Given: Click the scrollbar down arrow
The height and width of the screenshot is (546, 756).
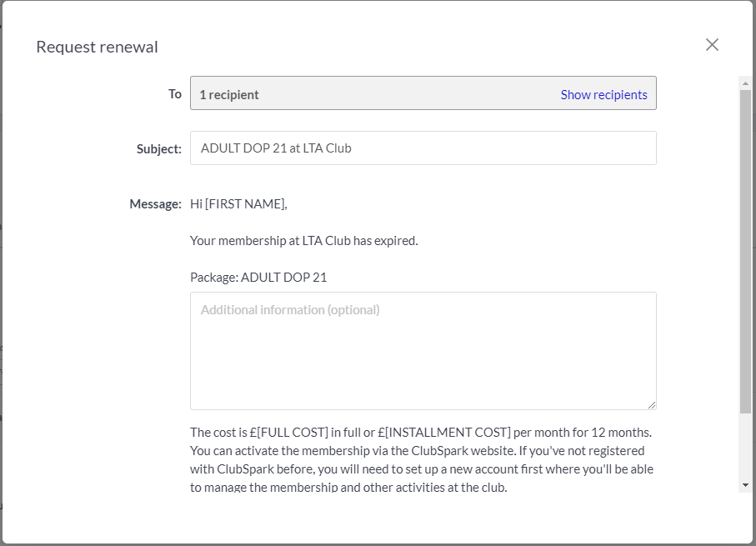Looking at the screenshot, I should 745,485.
